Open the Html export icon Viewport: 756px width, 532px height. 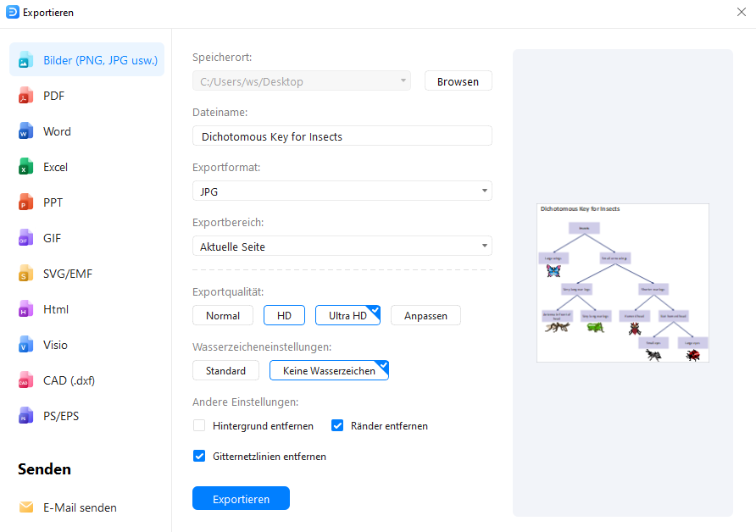(x=25, y=309)
